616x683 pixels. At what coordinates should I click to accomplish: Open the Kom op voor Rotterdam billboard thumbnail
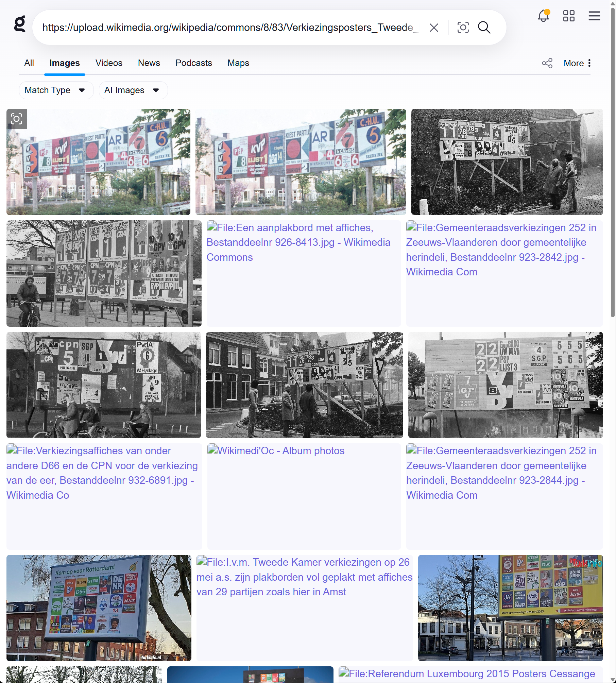coord(99,608)
